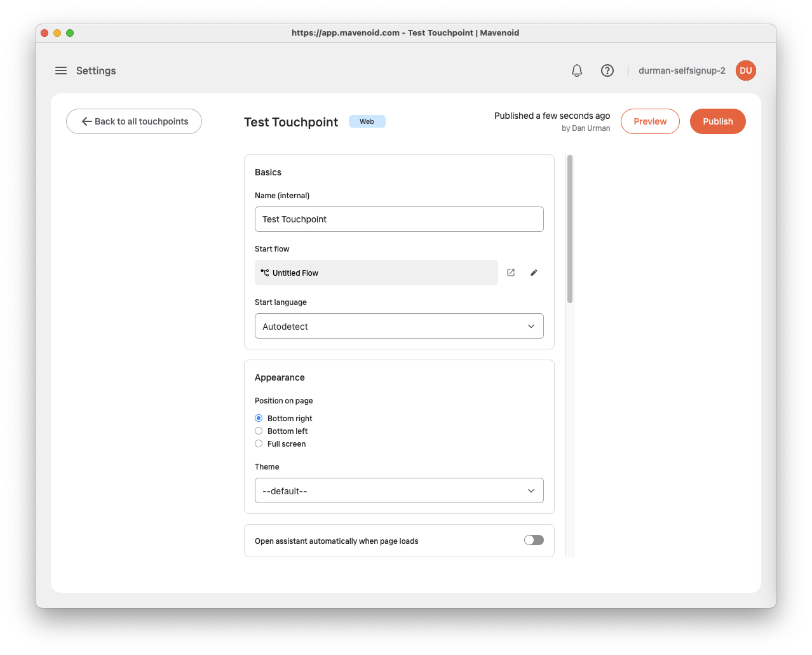Choose the Full screen position option
The image size is (812, 655).
pyautogui.click(x=259, y=443)
